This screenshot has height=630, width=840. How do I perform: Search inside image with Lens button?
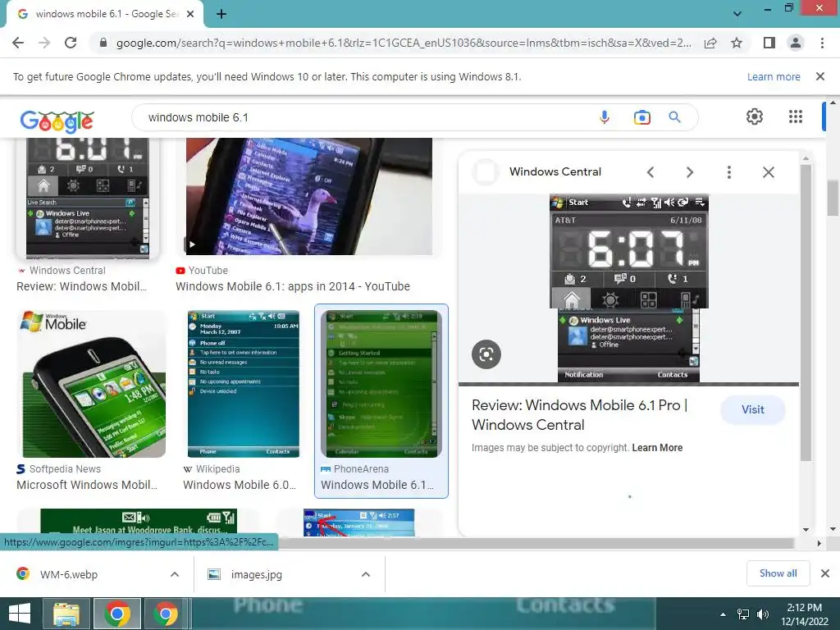pyautogui.click(x=486, y=354)
